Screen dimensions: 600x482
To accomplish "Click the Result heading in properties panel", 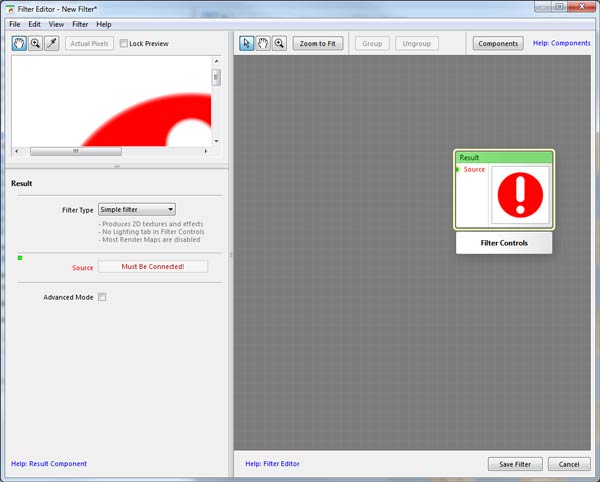I will 21,184.
